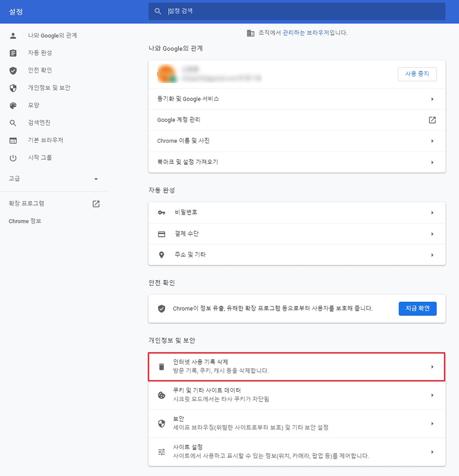Click the 보안 row title text
Screen dimensions: 459x476
click(178, 419)
